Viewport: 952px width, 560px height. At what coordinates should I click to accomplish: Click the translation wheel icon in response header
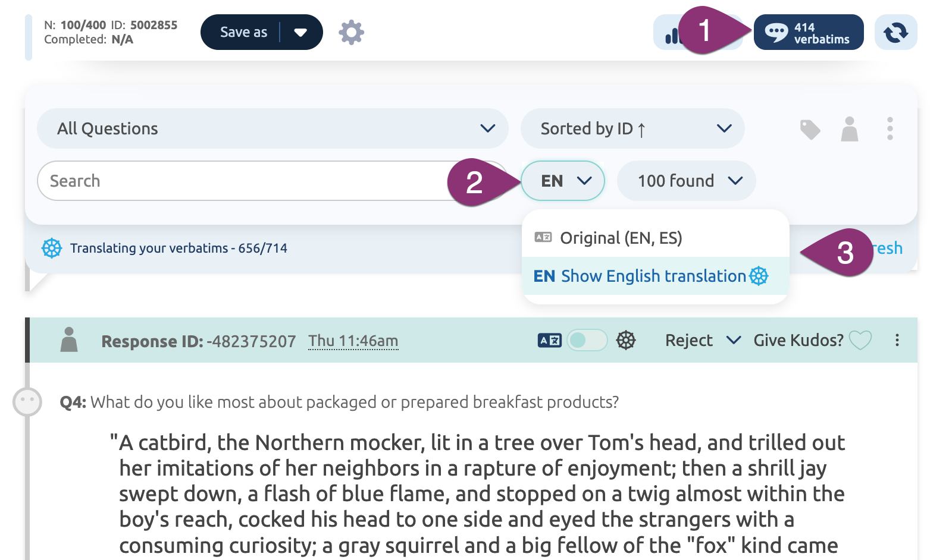[626, 341]
